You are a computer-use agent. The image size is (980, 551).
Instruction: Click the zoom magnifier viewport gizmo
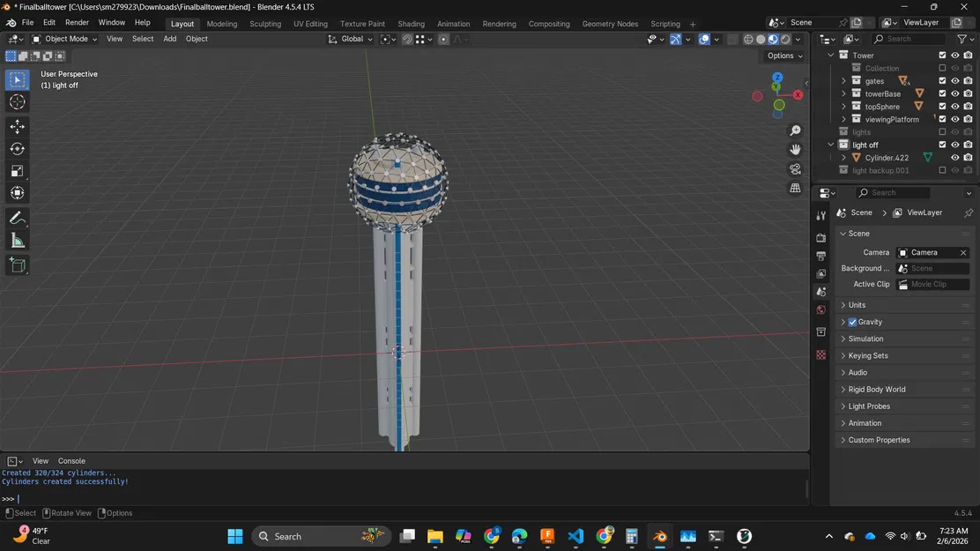795,130
